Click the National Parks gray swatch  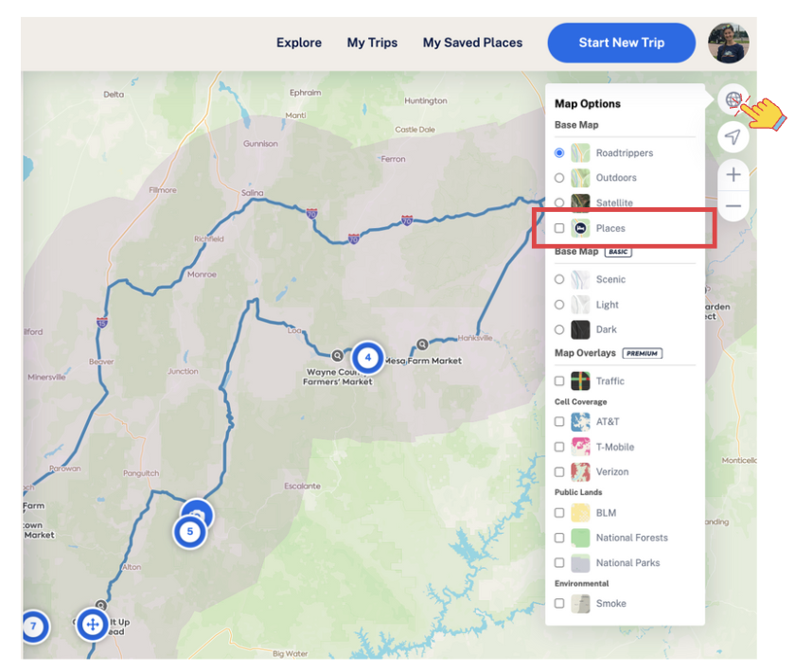pyautogui.click(x=580, y=563)
